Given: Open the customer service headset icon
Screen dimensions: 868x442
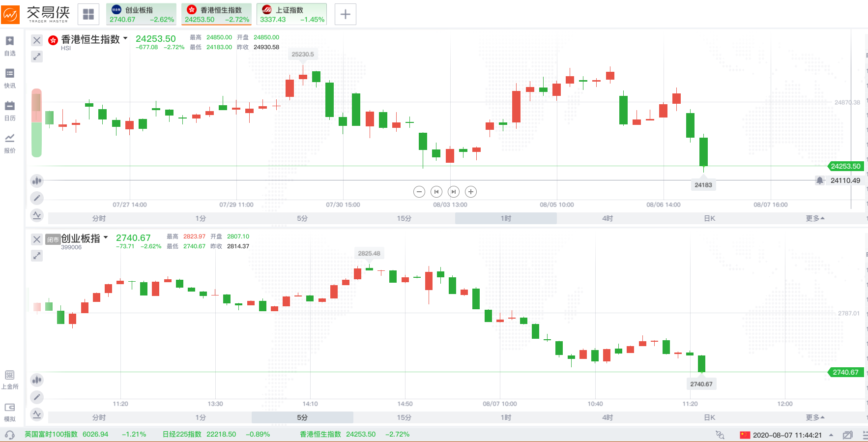Looking at the screenshot, I should click(x=9, y=435).
